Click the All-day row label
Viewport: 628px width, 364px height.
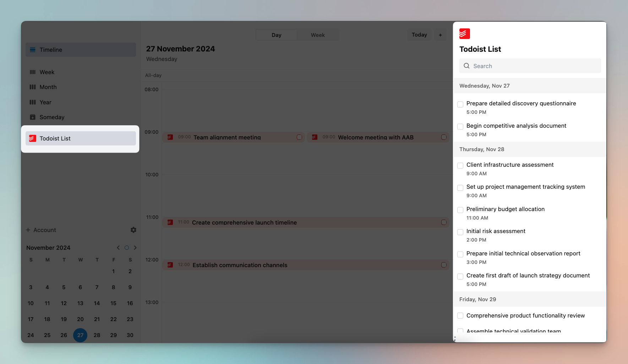[x=153, y=75]
